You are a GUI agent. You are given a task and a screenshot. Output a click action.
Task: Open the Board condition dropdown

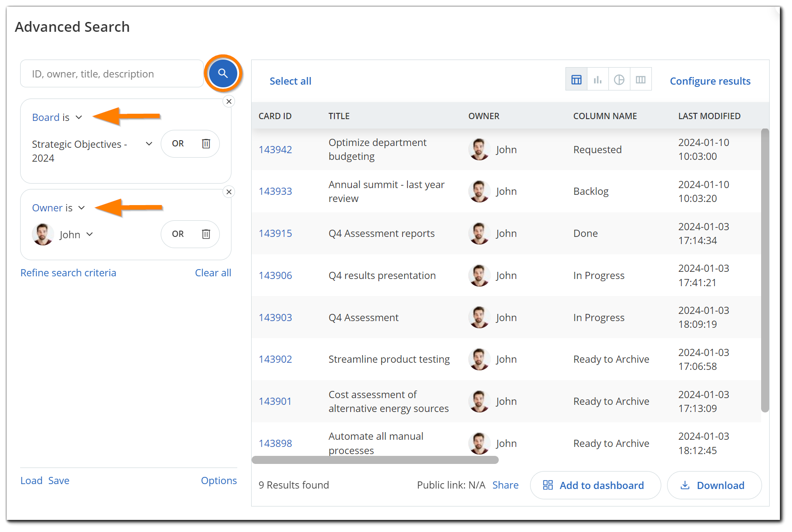click(79, 117)
